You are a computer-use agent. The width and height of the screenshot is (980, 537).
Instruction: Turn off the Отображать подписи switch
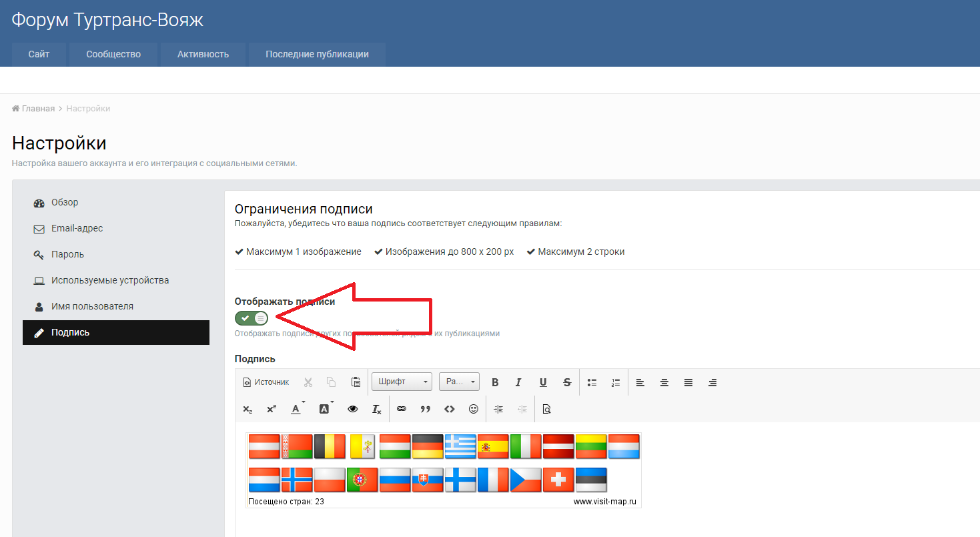[x=252, y=318]
